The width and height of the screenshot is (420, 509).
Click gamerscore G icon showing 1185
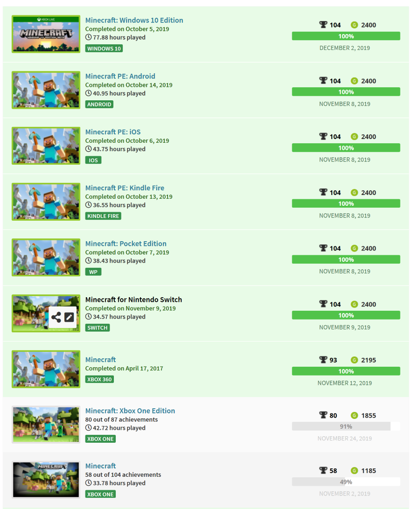point(354,471)
